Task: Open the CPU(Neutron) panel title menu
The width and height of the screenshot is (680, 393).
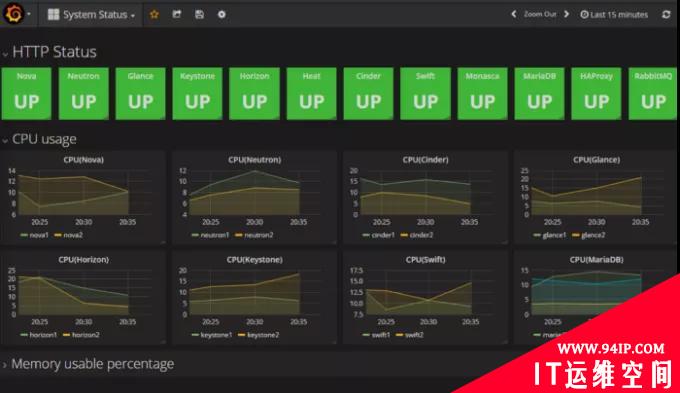Action: point(255,160)
